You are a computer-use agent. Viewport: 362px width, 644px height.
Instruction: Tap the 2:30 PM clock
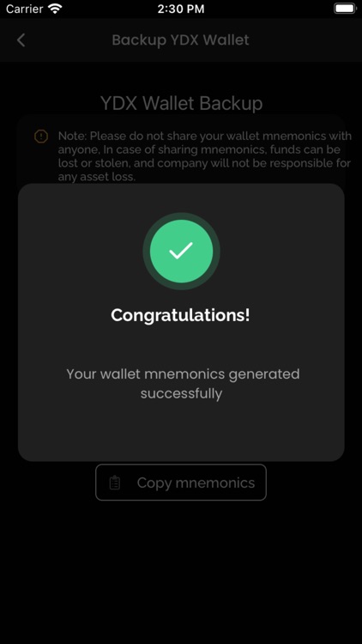tap(181, 9)
